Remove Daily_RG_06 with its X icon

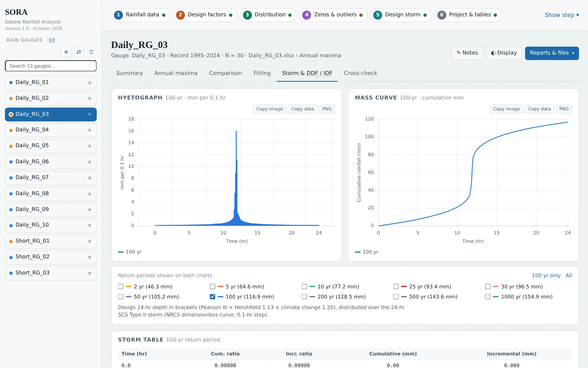point(90,162)
